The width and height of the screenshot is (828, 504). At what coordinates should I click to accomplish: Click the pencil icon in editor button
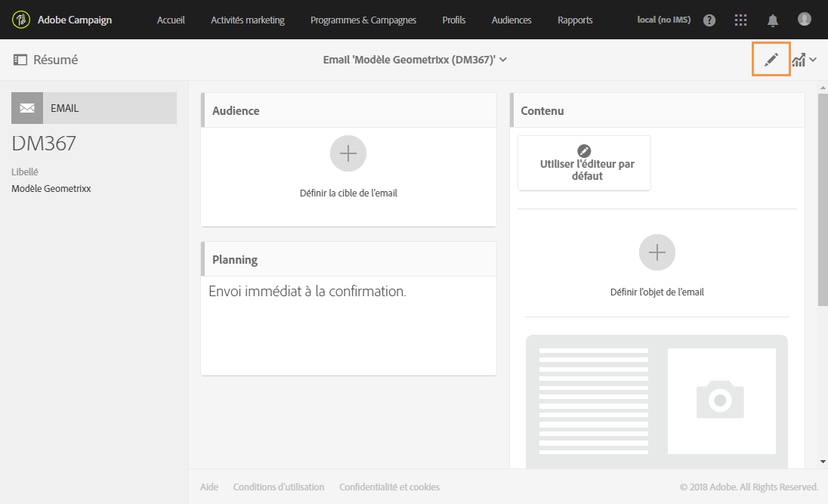584,150
